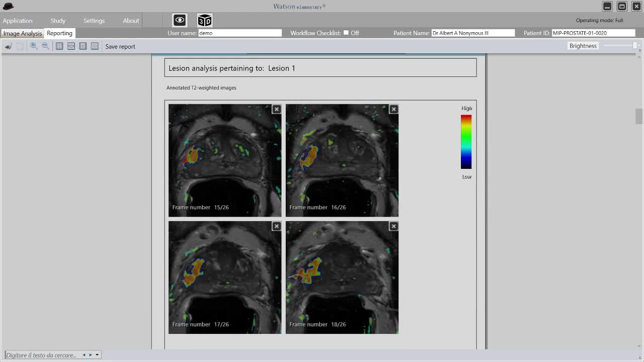The image size is (644, 362).
Task: Select the whole page view icon
Action: (x=83, y=46)
